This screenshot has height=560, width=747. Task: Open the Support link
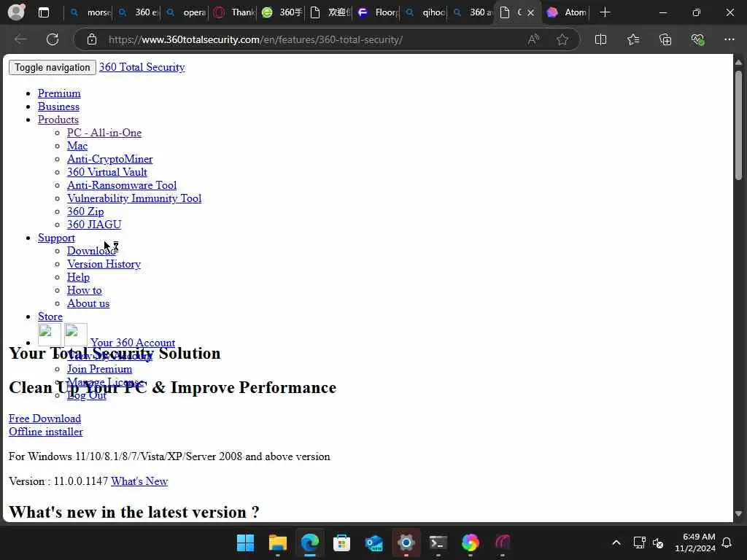56,238
